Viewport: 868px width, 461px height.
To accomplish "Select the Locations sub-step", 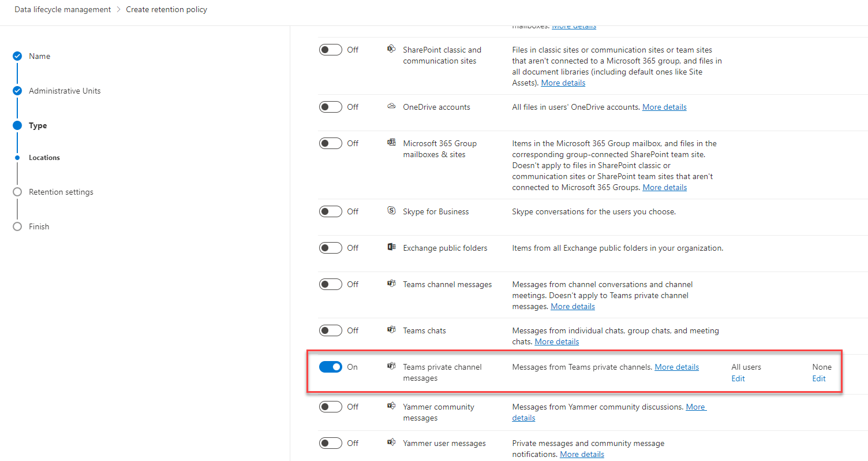I will pyautogui.click(x=44, y=157).
